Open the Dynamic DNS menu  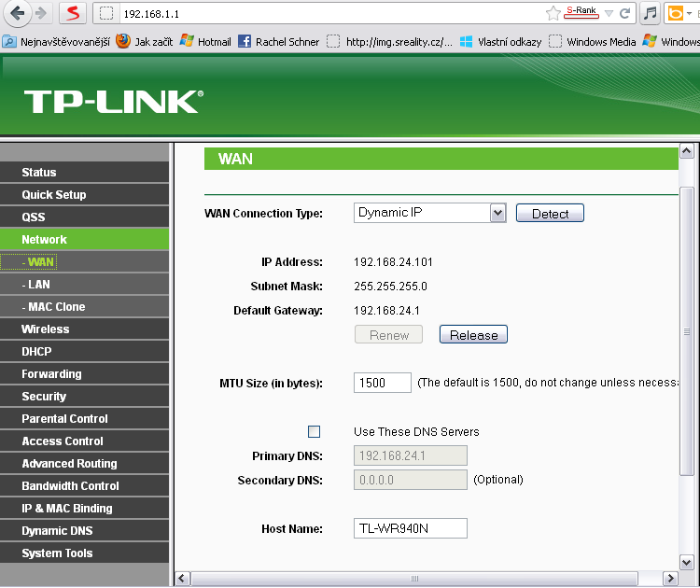tap(84, 530)
